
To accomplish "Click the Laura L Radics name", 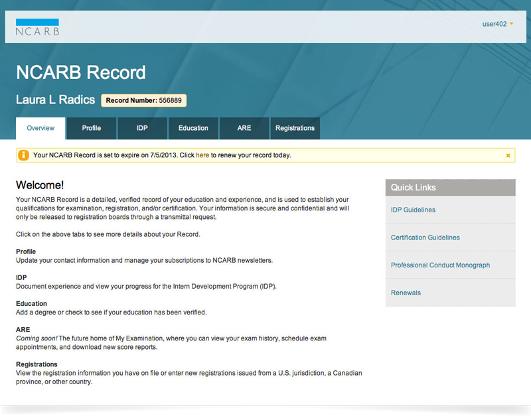I will 56,100.
